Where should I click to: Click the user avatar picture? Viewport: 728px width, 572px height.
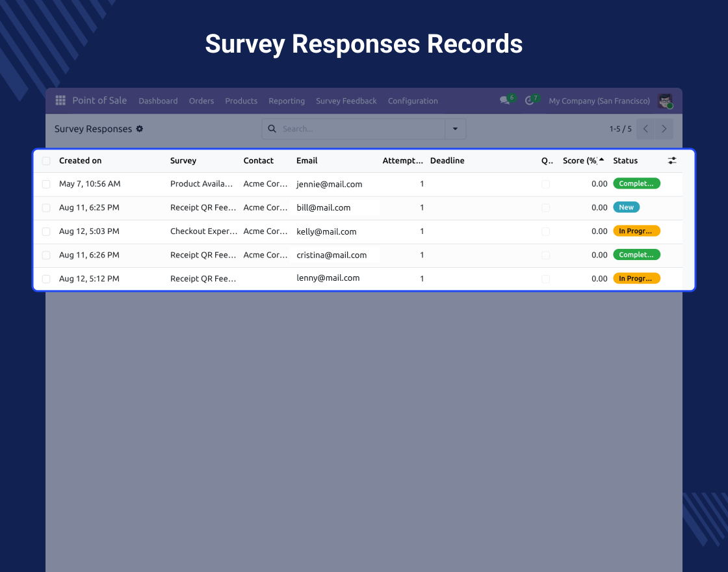click(x=665, y=101)
